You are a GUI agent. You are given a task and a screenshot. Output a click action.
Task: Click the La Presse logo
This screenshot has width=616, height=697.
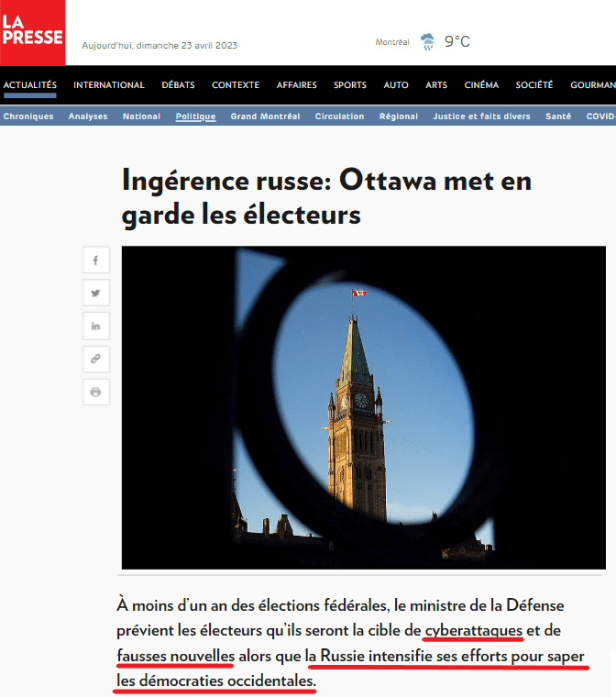click(32, 32)
